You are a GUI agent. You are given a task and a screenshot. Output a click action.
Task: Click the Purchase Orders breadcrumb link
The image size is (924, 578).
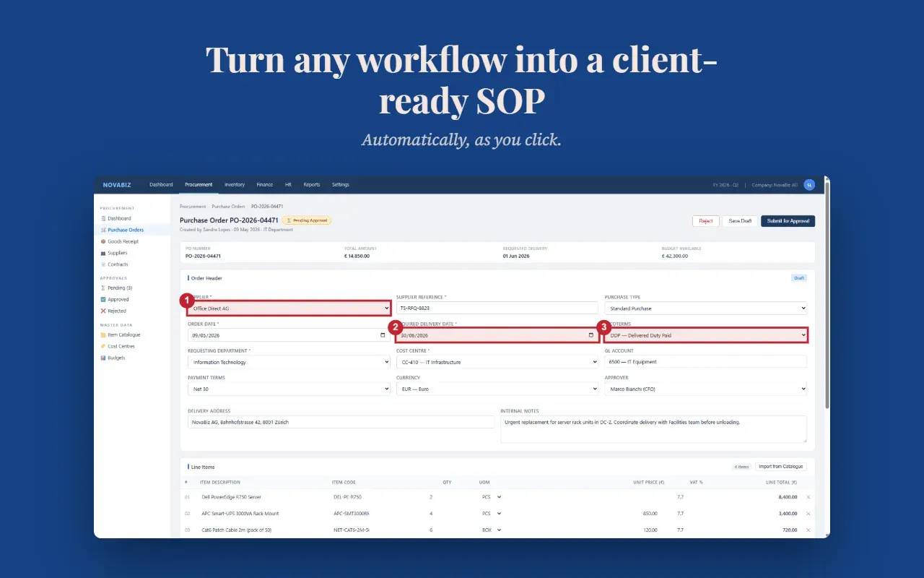point(229,207)
